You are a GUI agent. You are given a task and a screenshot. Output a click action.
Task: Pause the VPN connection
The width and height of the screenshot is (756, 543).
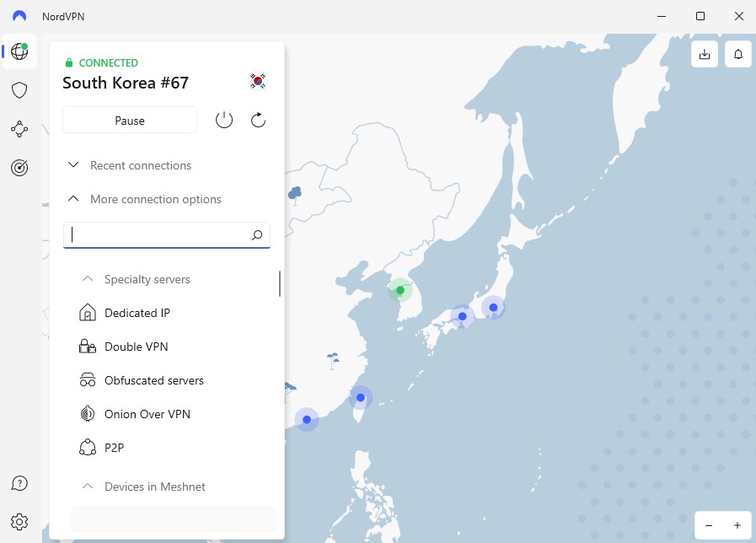pyautogui.click(x=130, y=120)
